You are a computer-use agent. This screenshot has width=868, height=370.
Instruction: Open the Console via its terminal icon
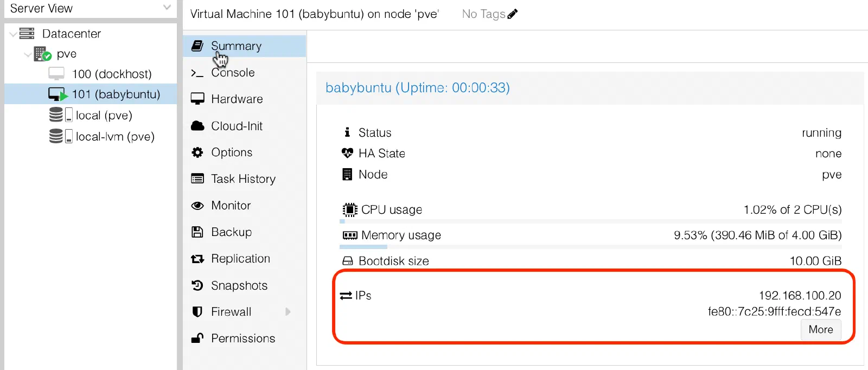pos(197,73)
